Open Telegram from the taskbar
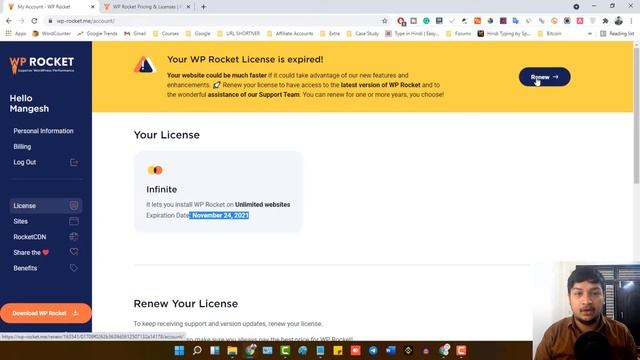Viewport: 640px width, 360px height. [x=373, y=351]
